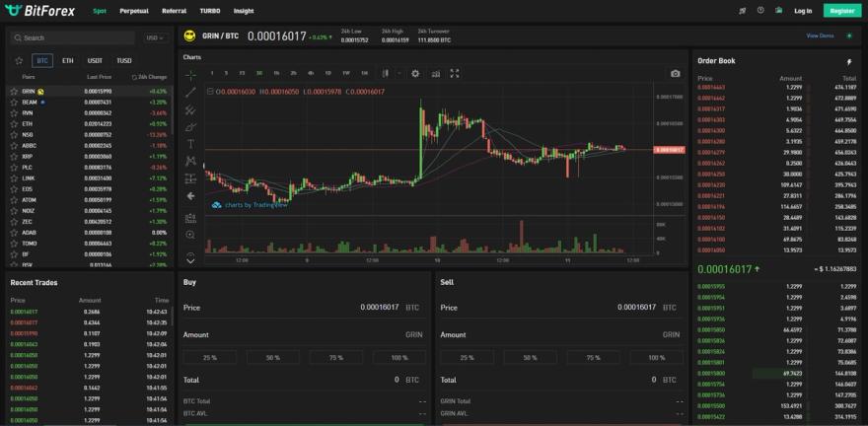
Task: Select the ETH market tab
Action: [67, 61]
